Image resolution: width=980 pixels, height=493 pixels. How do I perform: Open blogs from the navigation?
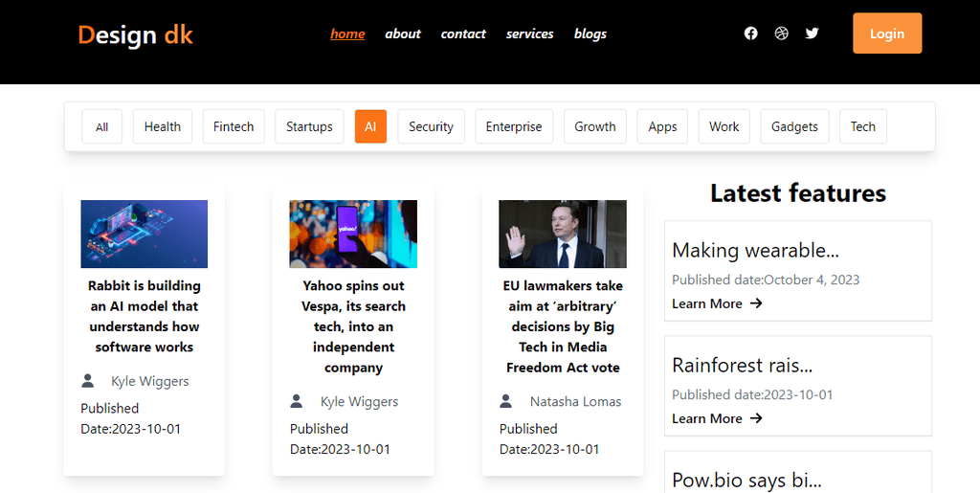pyautogui.click(x=590, y=34)
